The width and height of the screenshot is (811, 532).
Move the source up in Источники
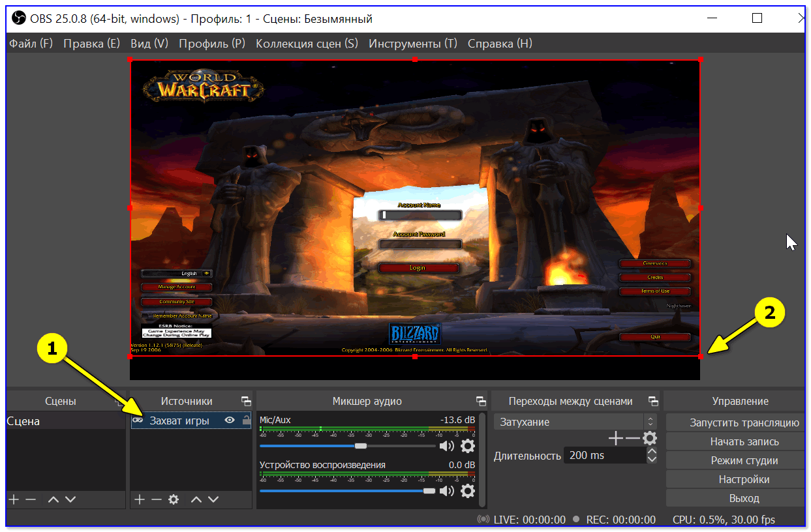pyautogui.click(x=196, y=499)
